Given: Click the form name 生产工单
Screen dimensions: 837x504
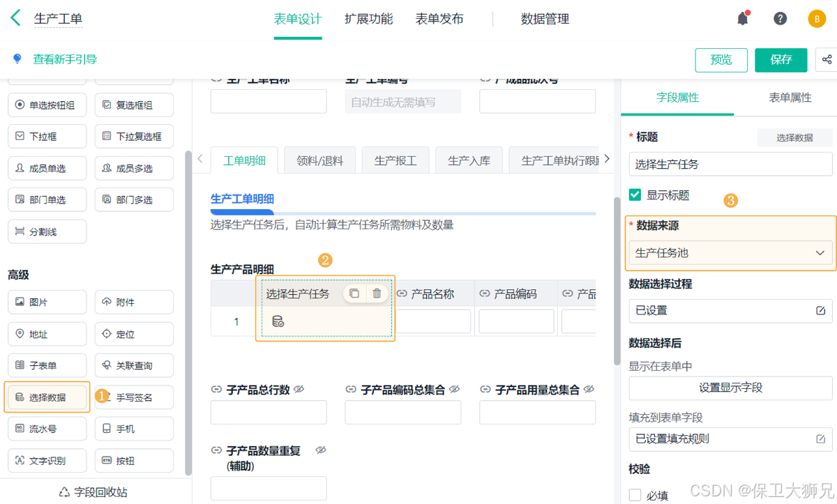Looking at the screenshot, I should 58,19.
